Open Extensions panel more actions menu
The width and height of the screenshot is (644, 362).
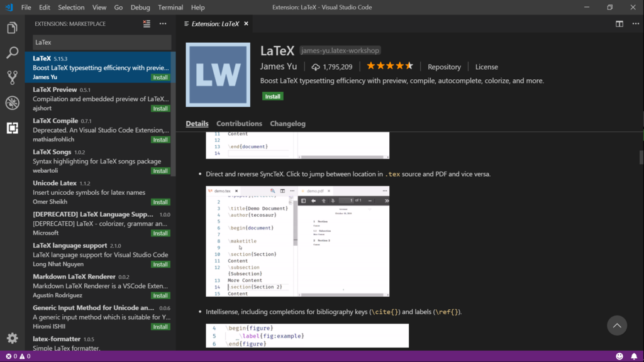163,24
